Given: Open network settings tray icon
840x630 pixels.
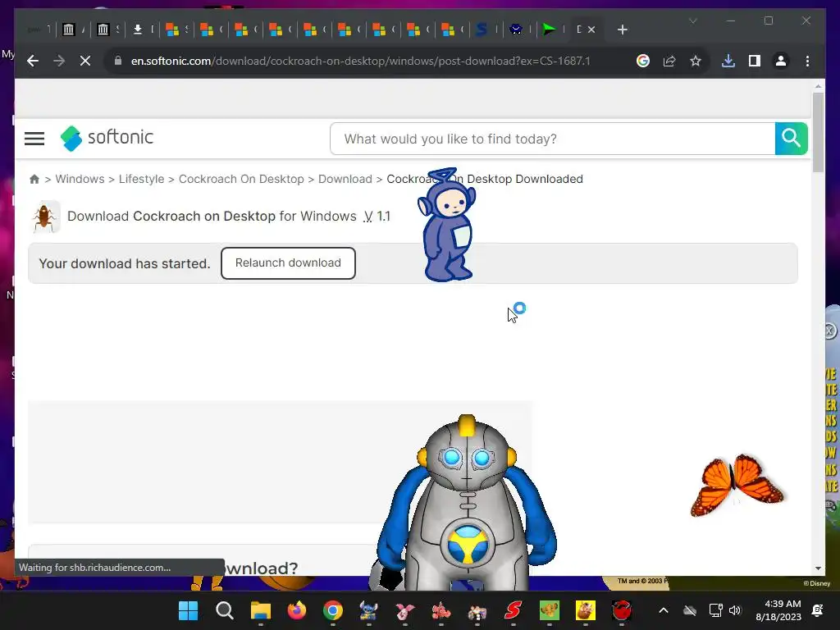Looking at the screenshot, I should tap(715, 610).
